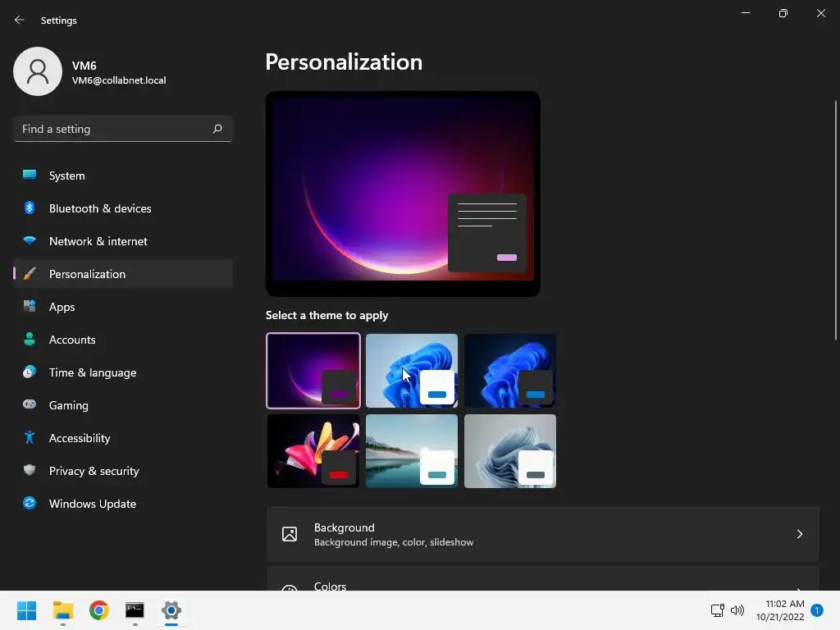
Task: Click the Settings gear on taskbar
Action: tap(171, 610)
